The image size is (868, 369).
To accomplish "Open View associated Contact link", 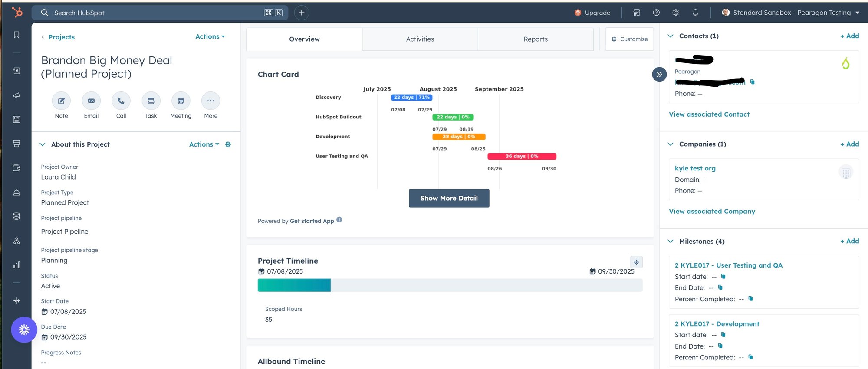I will 709,114.
